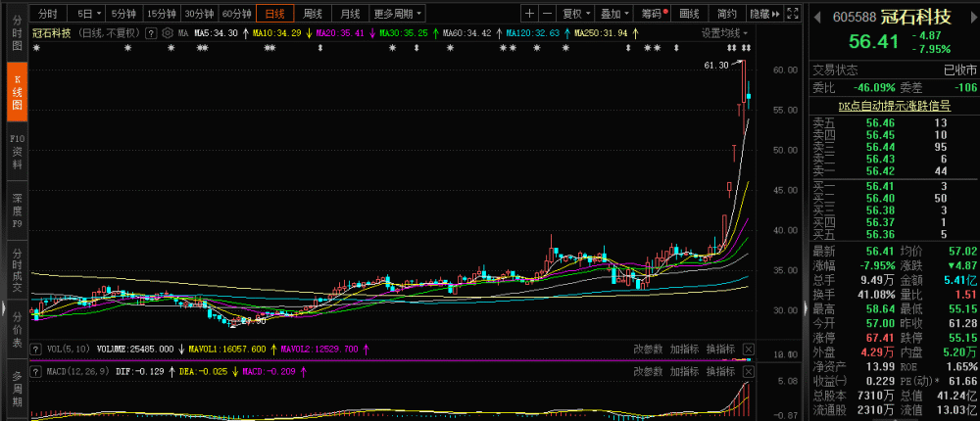The width and height of the screenshot is (980, 421).
Task: Open the K-line help question mark icon
Action: click(151, 33)
